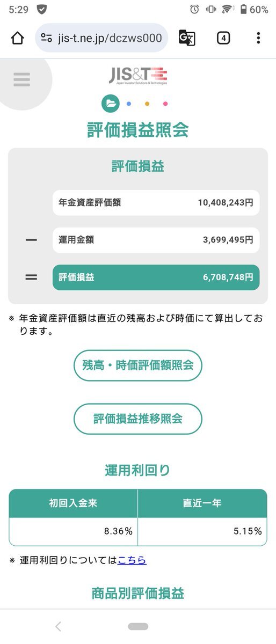Image resolution: width=276 pixels, height=644 pixels.
Task: Select the pink step dot
Action: click(165, 104)
